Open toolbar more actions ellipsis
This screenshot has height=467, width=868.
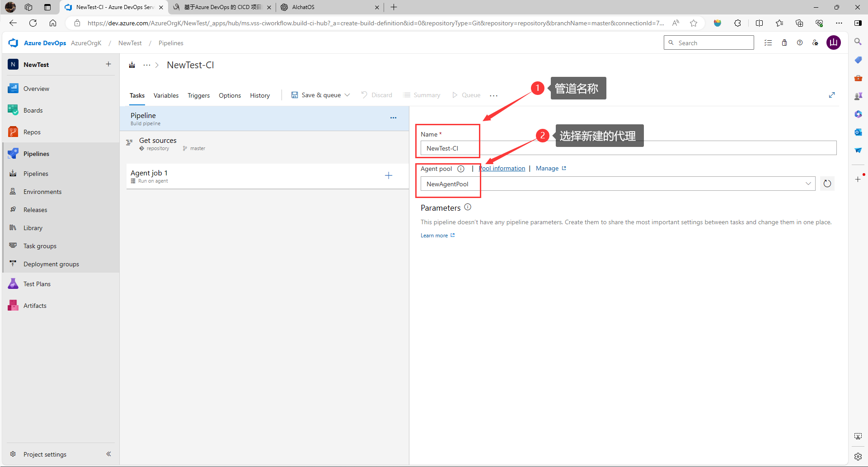(493, 95)
